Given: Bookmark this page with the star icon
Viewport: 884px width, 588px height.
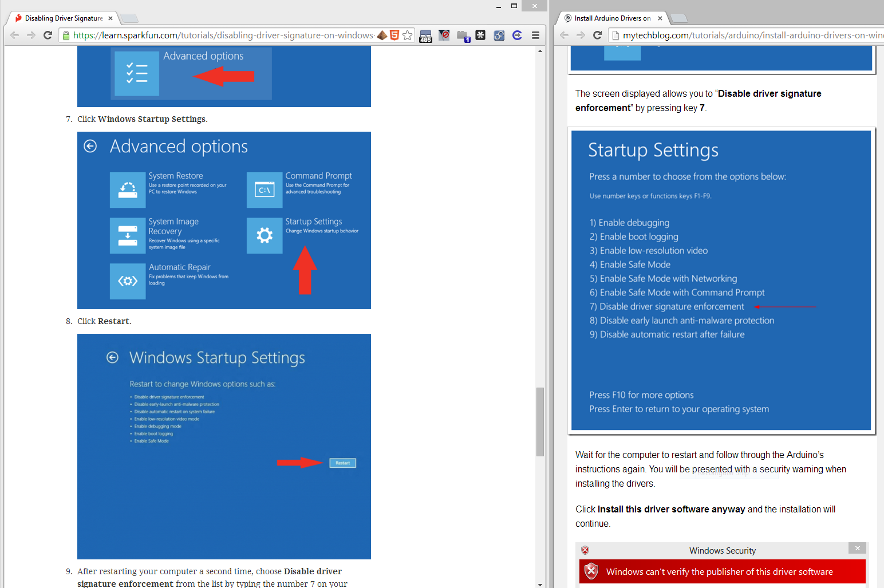Looking at the screenshot, I should pyautogui.click(x=407, y=35).
